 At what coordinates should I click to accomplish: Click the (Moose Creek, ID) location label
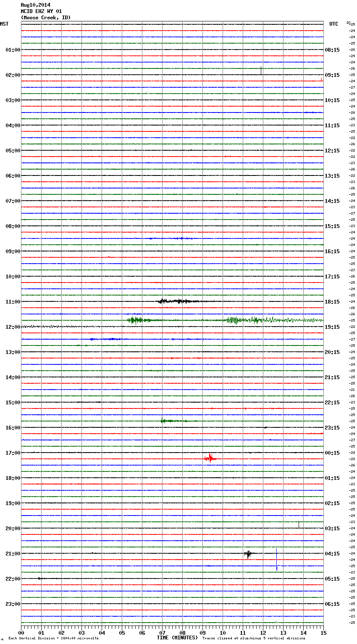click(x=46, y=18)
